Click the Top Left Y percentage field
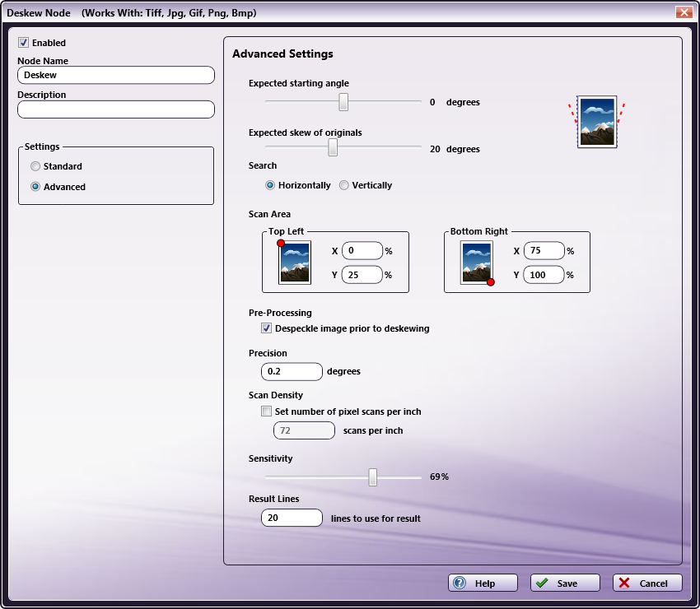Viewport: 700px width, 609px height. click(362, 275)
